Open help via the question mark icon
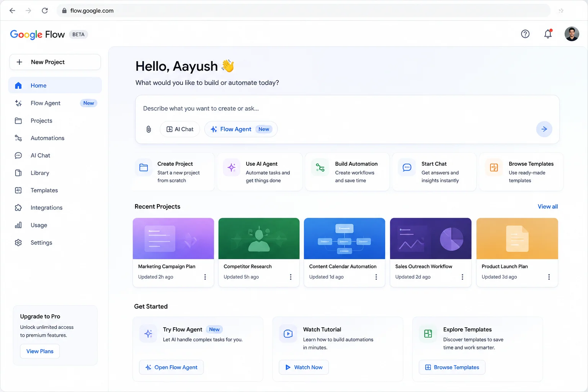This screenshot has width=588, height=392. coord(525,34)
